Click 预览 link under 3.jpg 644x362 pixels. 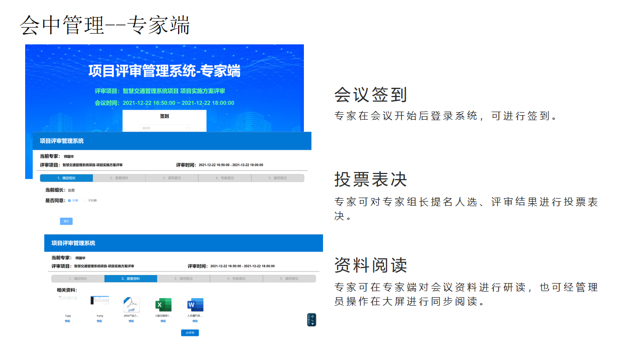pos(67,321)
